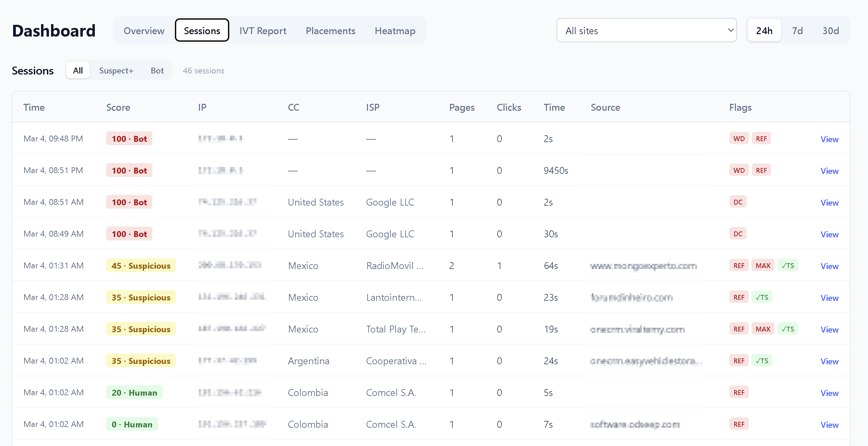The image size is (868, 446).
Task: Click the Source column header
Action: [605, 107]
